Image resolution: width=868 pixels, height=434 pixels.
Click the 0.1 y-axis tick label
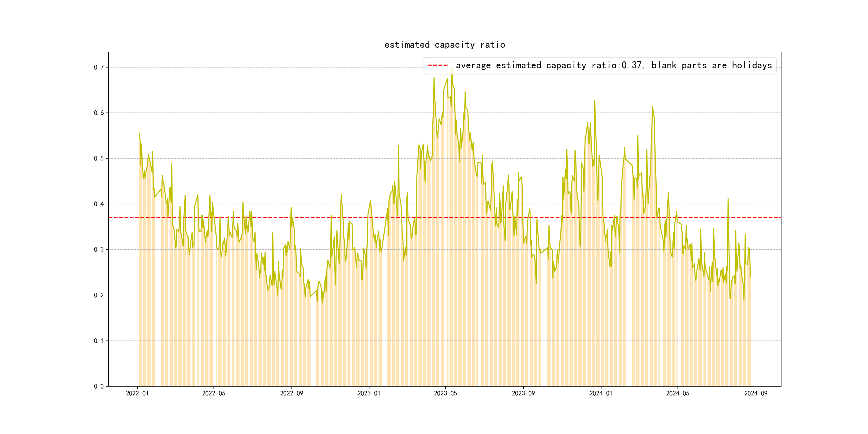[99, 341]
